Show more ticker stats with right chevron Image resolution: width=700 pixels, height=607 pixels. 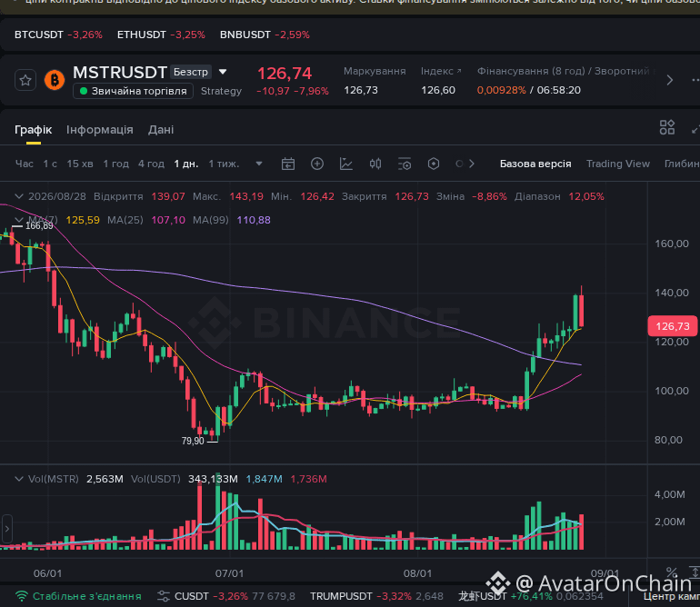(670, 80)
